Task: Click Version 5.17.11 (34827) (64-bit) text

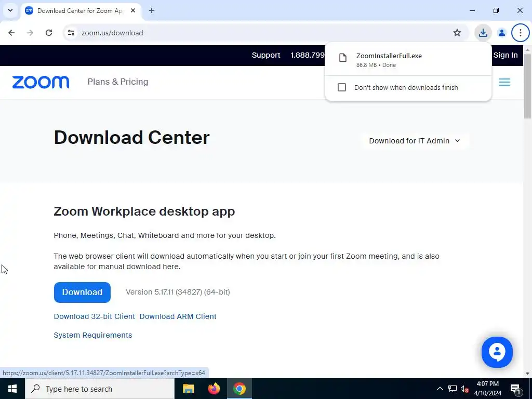Action: coord(178,292)
